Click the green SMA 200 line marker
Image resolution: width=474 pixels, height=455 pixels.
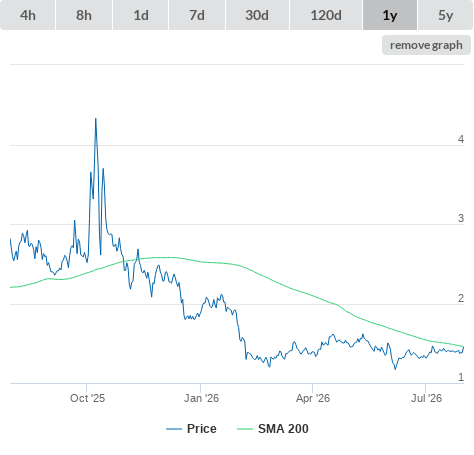[245, 429]
